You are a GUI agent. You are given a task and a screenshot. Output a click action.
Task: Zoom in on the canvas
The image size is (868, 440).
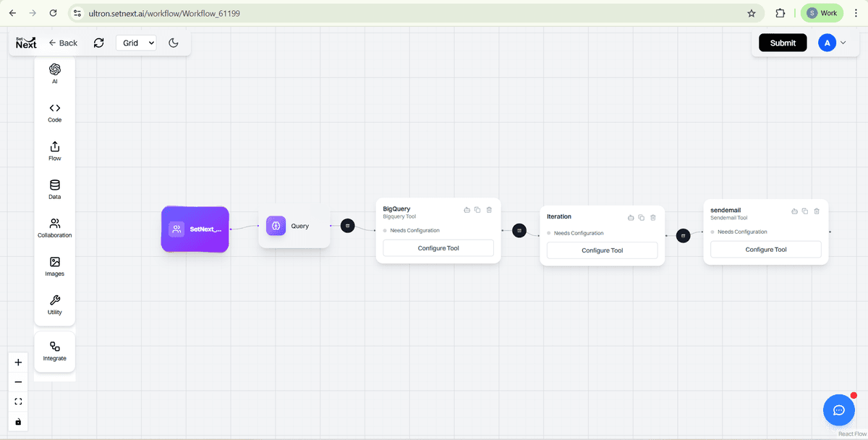tap(18, 363)
